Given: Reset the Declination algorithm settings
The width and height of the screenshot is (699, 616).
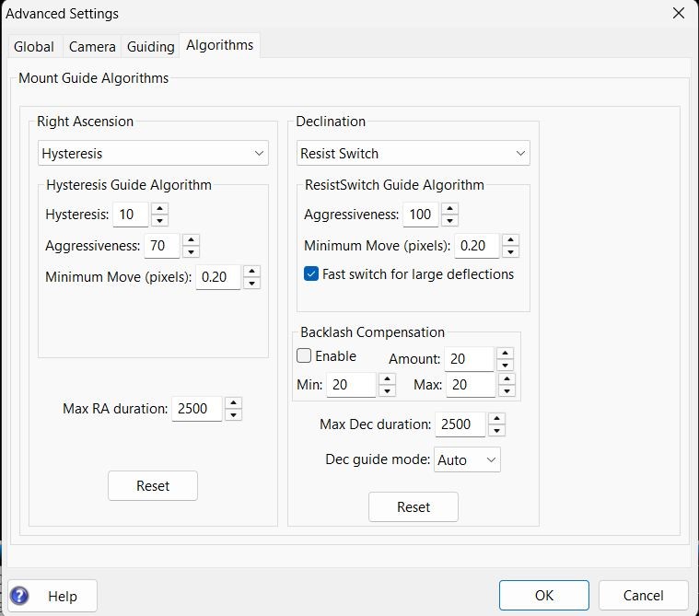Looking at the screenshot, I should (414, 506).
